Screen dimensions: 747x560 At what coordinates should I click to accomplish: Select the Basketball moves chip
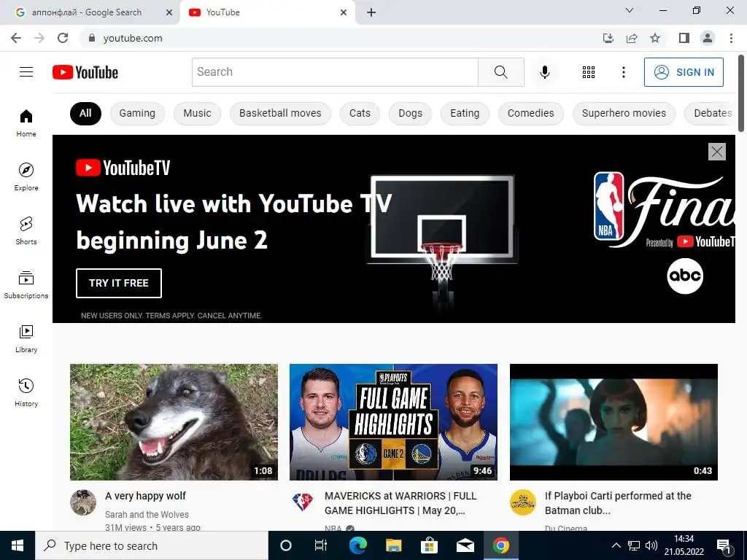pos(280,113)
